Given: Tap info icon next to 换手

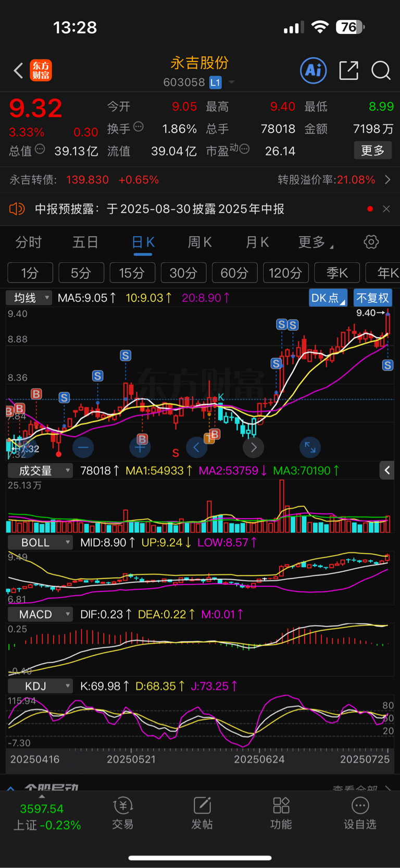Looking at the screenshot, I should [x=139, y=127].
